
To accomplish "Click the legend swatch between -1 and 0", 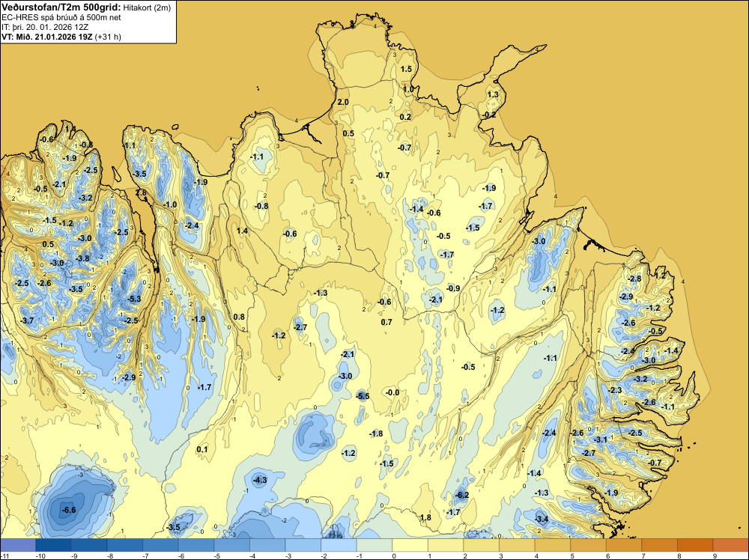I will (x=374, y=545).
